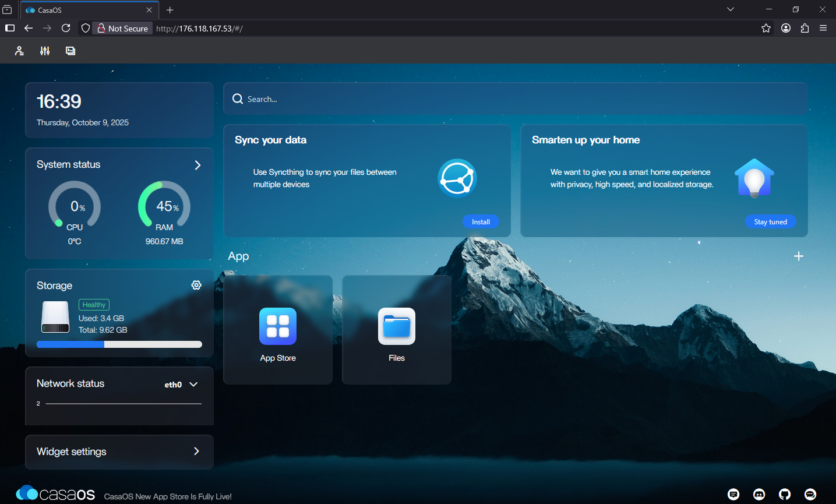
Task: Launch the terminal icon in top bar
Action: tap(70, 51)
